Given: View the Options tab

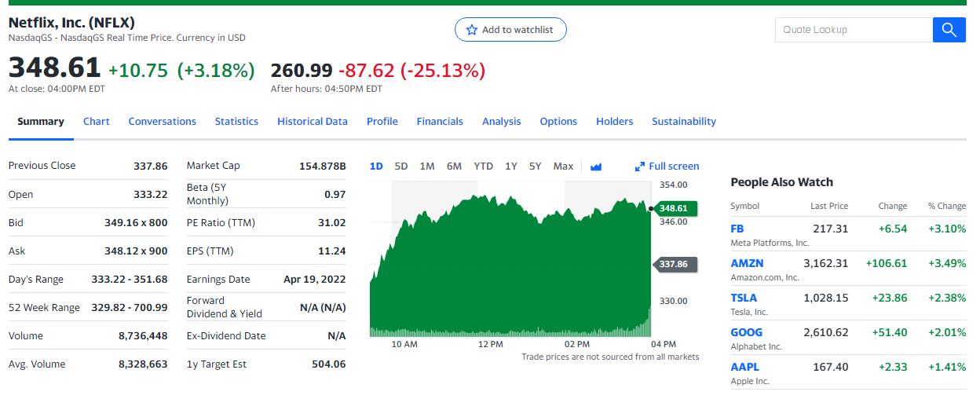Looking at the screenshot, I should coord(558,122).
